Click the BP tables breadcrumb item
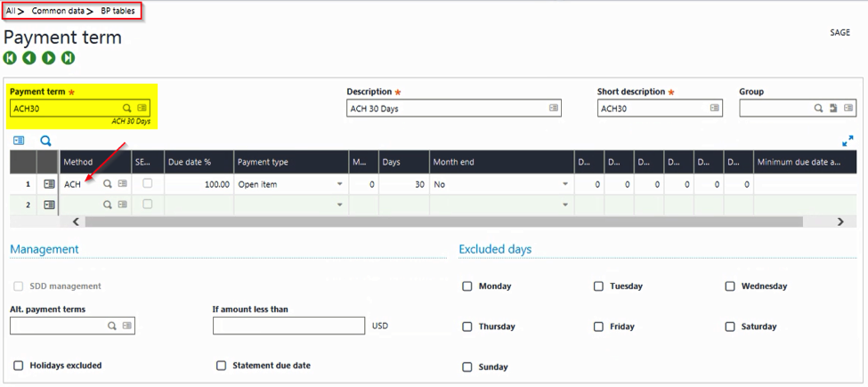 (118, 11)
